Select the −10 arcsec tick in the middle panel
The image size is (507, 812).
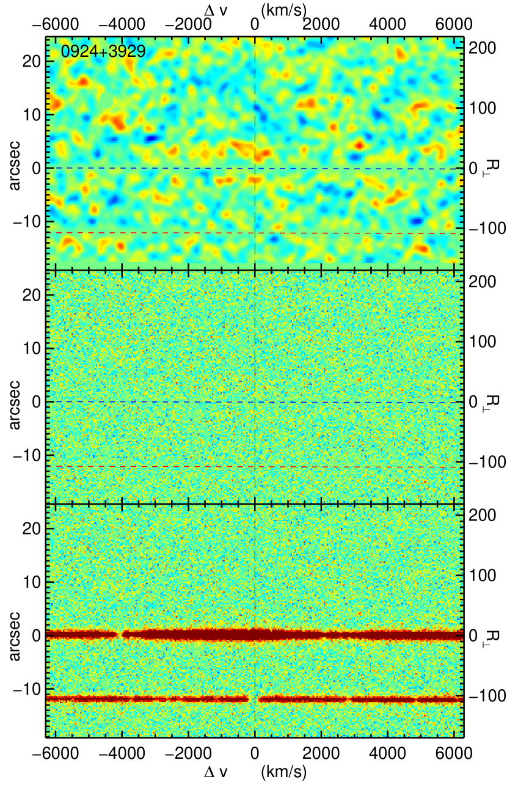(28, 455)
